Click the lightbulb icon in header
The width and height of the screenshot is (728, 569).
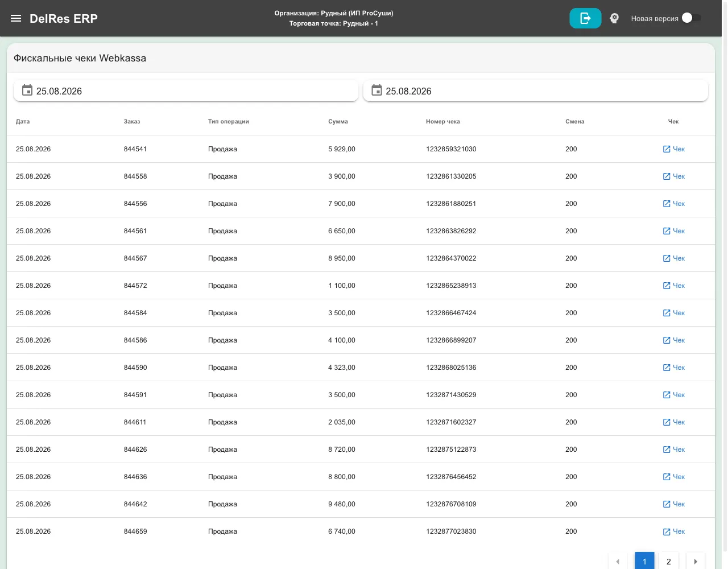pyautogui.click(x=614, y=18)
